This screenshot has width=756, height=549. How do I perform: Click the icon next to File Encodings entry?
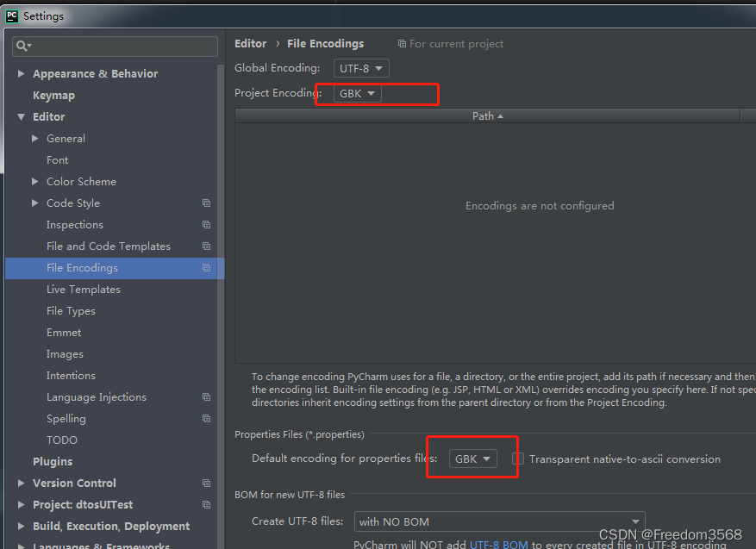click(x=206, y=267)
